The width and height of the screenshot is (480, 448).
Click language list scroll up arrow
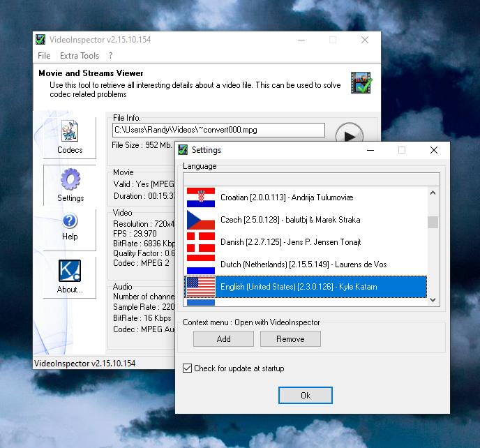click(433, 193)
